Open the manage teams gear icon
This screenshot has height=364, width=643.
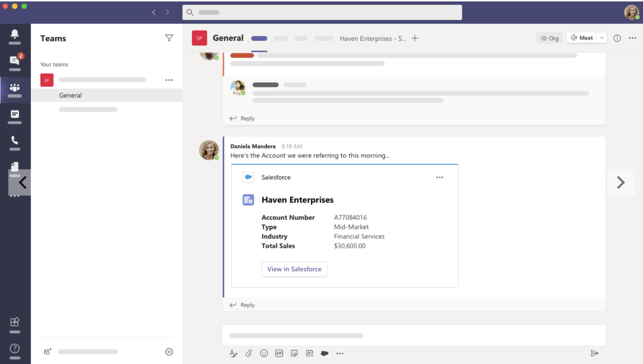tap(169, 352)
